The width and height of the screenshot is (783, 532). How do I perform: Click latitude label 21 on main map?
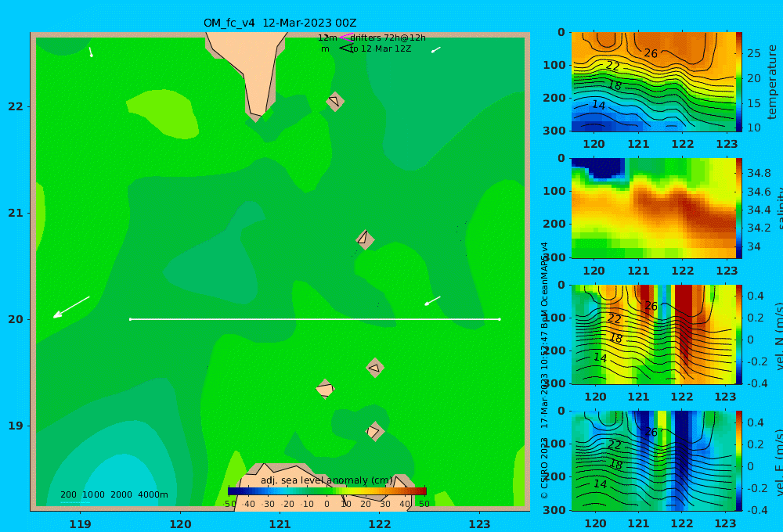[x=16, y=213]
